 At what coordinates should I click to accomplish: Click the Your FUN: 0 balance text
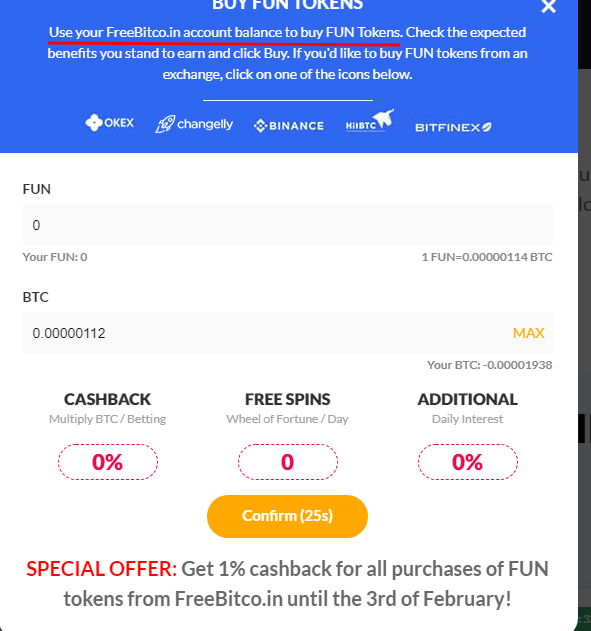(x=55, y=257)
